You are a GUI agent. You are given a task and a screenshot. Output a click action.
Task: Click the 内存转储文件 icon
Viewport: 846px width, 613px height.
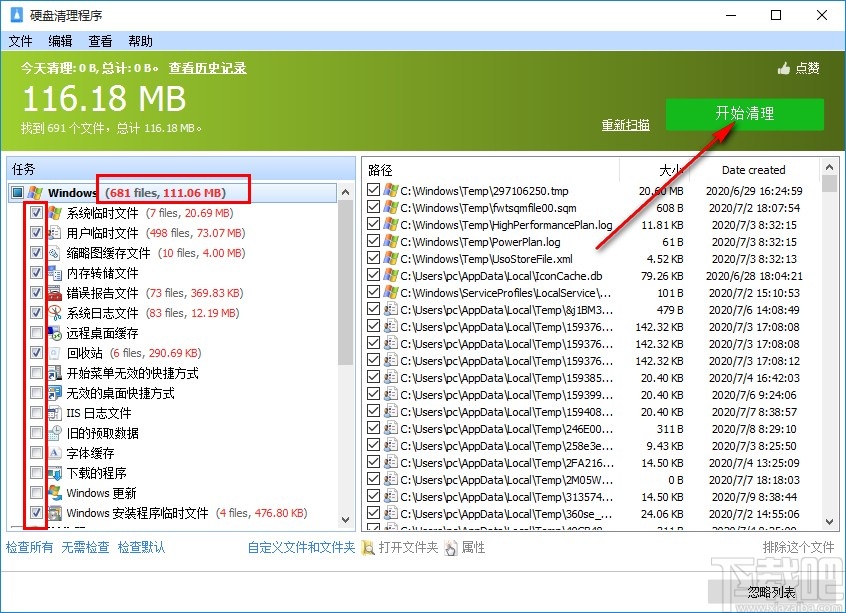[x=54, y=273]
